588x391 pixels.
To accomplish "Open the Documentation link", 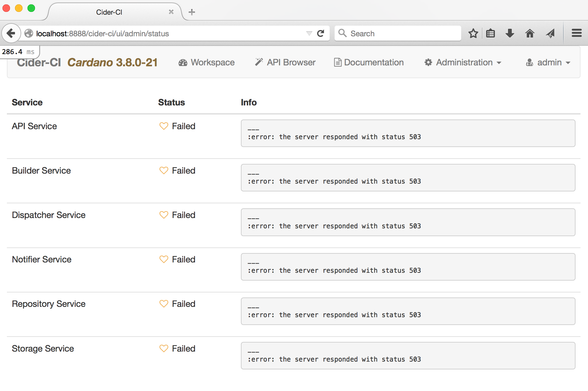I will (369, 62).
